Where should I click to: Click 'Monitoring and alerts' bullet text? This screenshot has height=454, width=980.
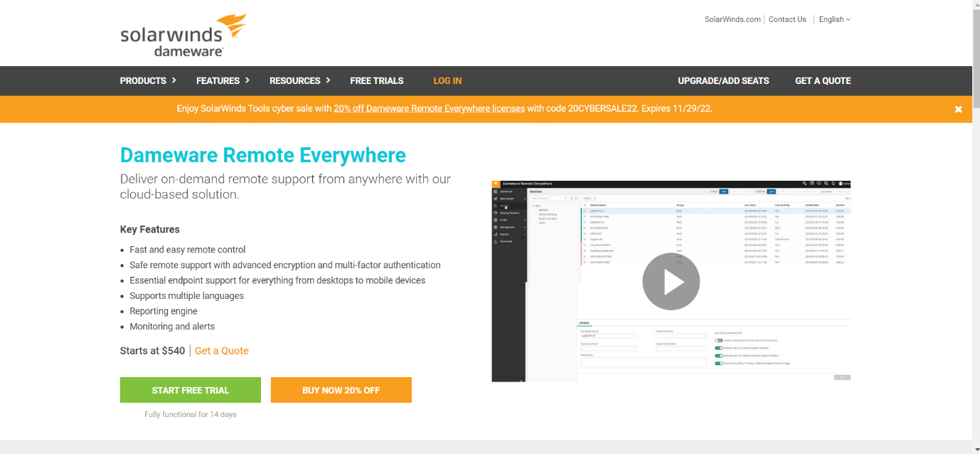(172, 327)
